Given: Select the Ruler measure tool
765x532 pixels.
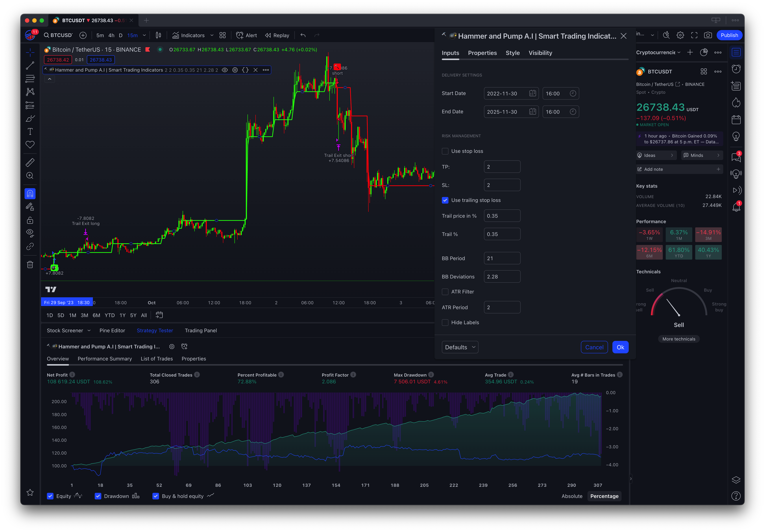Looking at the screenshot, I should point(30,162).
